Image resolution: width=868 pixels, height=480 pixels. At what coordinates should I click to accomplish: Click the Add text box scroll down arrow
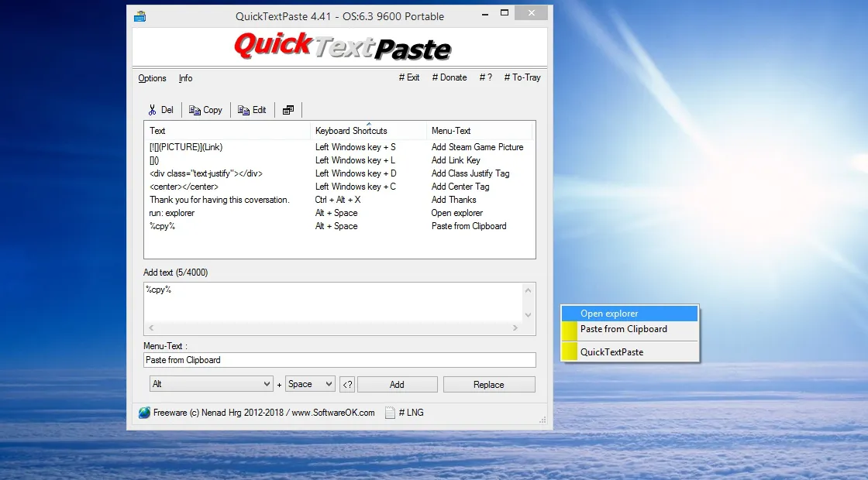coord(528,315)
